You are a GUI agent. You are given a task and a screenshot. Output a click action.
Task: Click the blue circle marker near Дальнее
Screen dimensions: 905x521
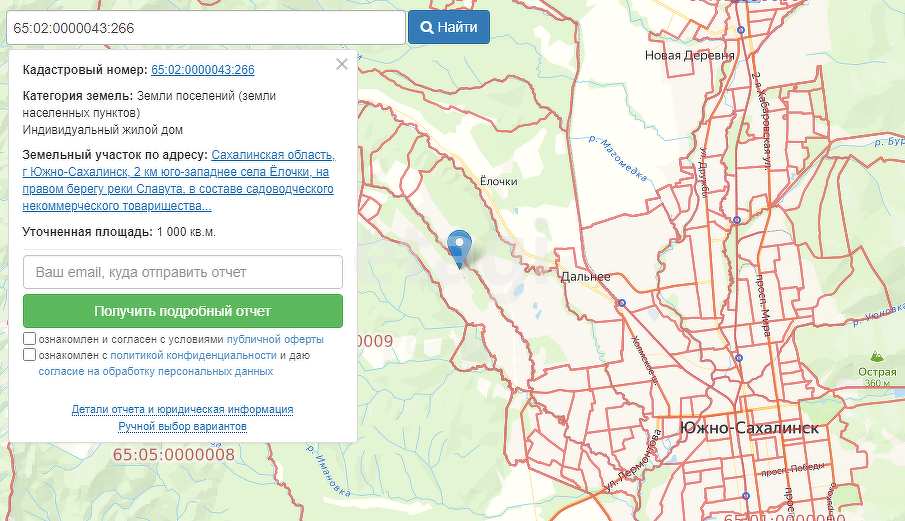click(x=622, y=303)
